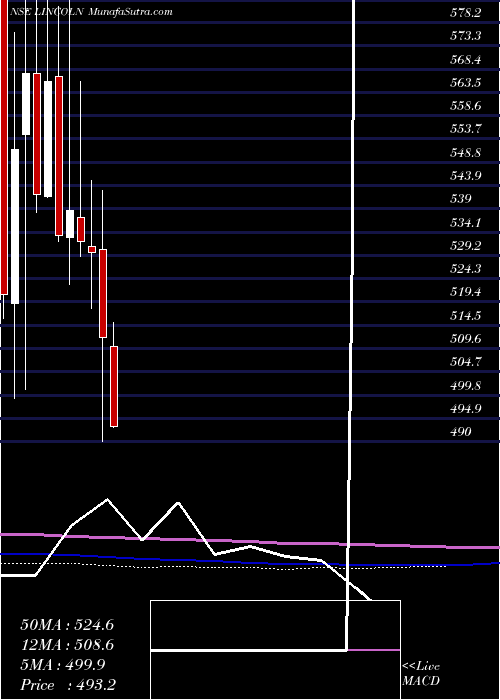This screenshot has width=500, height=700.
Task: Select the 548.8 price axis label
Action: click(x=466, y=153)
